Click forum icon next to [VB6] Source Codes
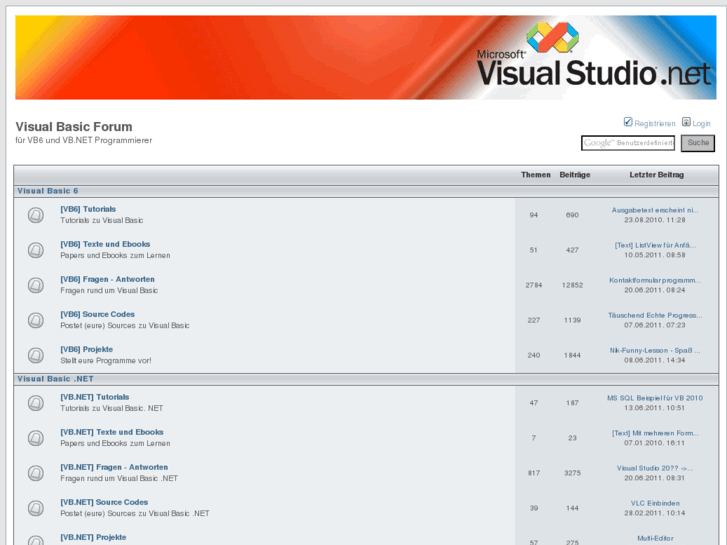 pos(36,321)
